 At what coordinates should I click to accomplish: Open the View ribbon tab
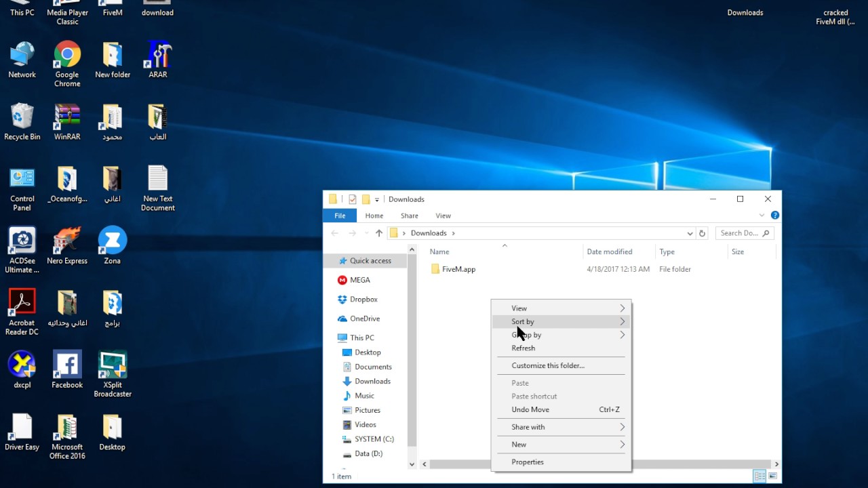coord(443,216)
